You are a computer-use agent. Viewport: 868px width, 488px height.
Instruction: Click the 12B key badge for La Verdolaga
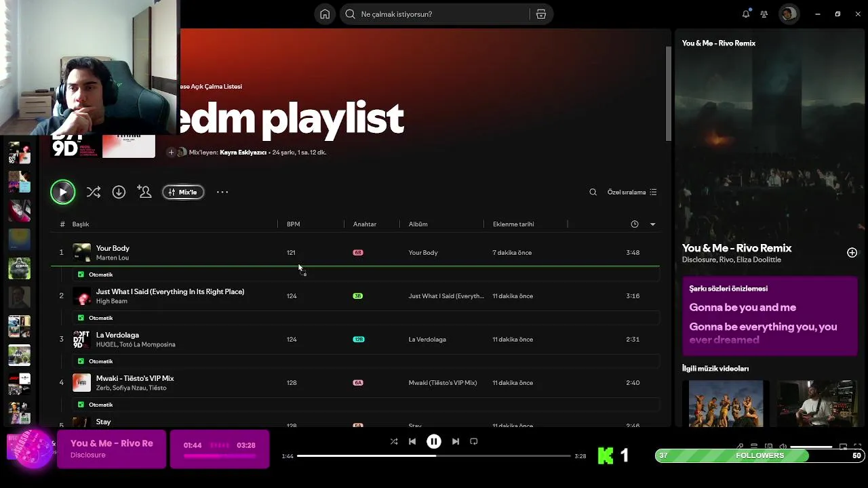359,340
